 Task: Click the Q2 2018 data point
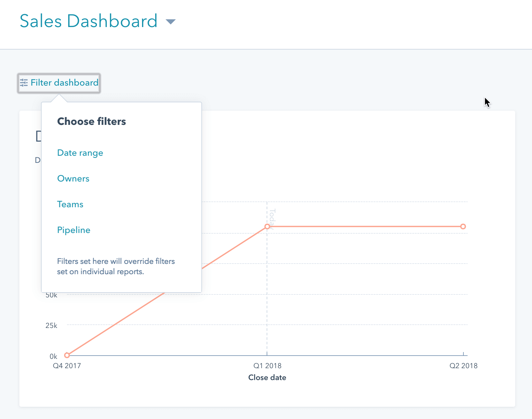(463, 227)
